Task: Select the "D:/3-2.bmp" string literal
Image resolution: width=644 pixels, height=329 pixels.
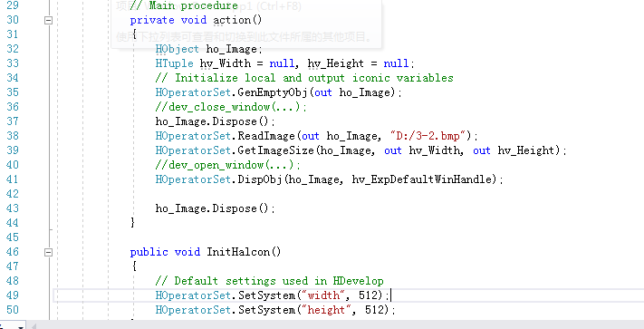Action: [x=428, y=136]
